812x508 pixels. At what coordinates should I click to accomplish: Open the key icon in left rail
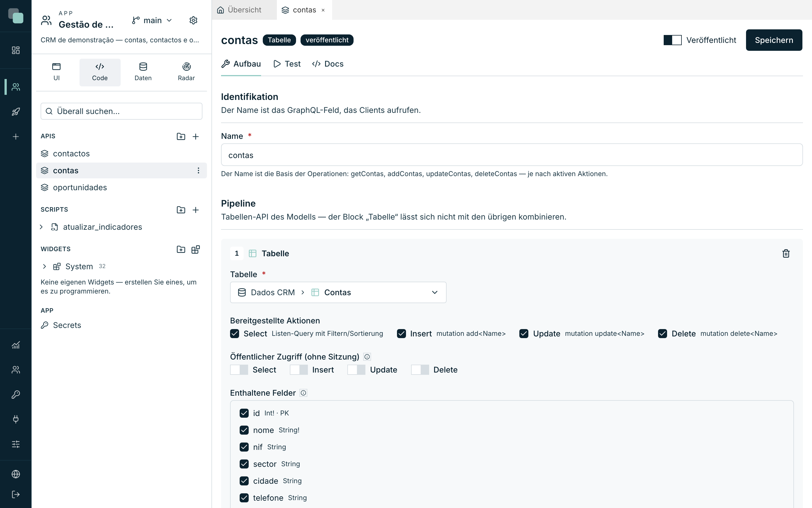(16, 395)
